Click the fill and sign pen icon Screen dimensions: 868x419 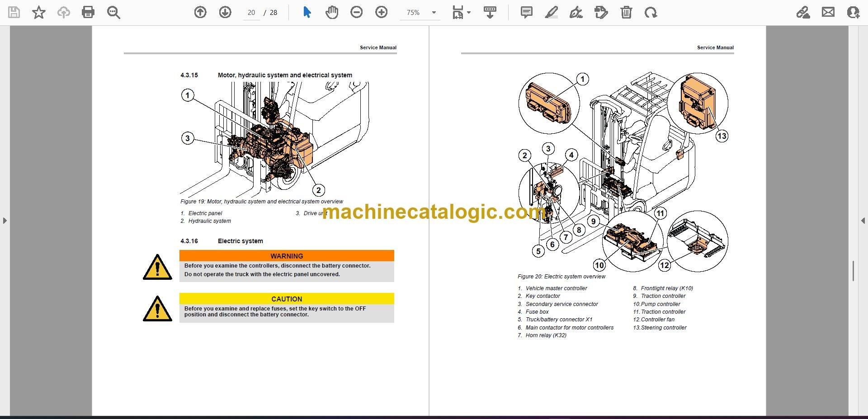tap(803, 12)
